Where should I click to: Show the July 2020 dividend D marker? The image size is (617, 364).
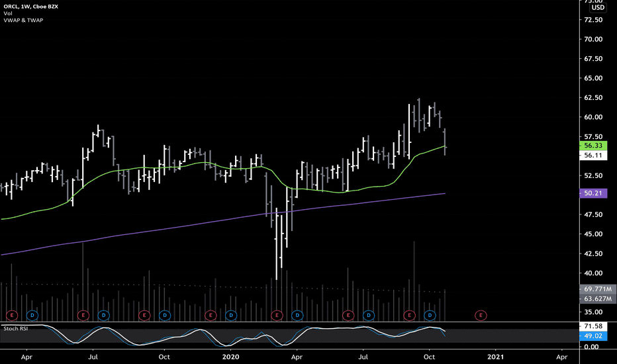pos(368,315)
